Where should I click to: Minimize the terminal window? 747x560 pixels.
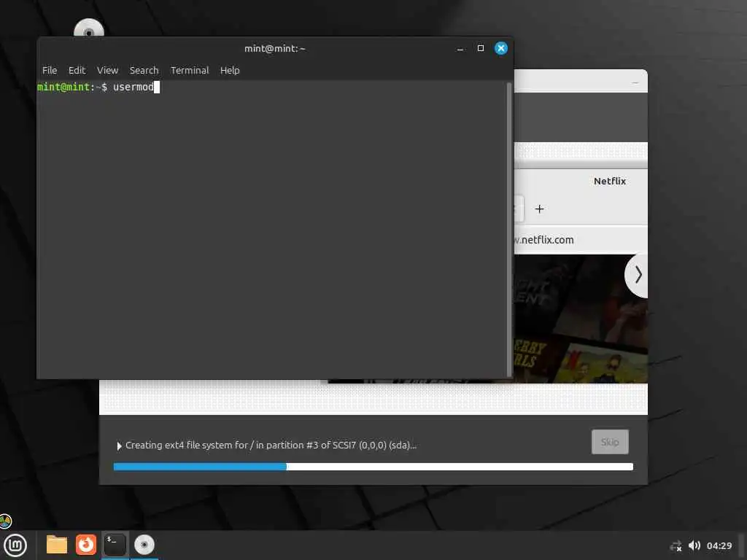pos(460,49)
